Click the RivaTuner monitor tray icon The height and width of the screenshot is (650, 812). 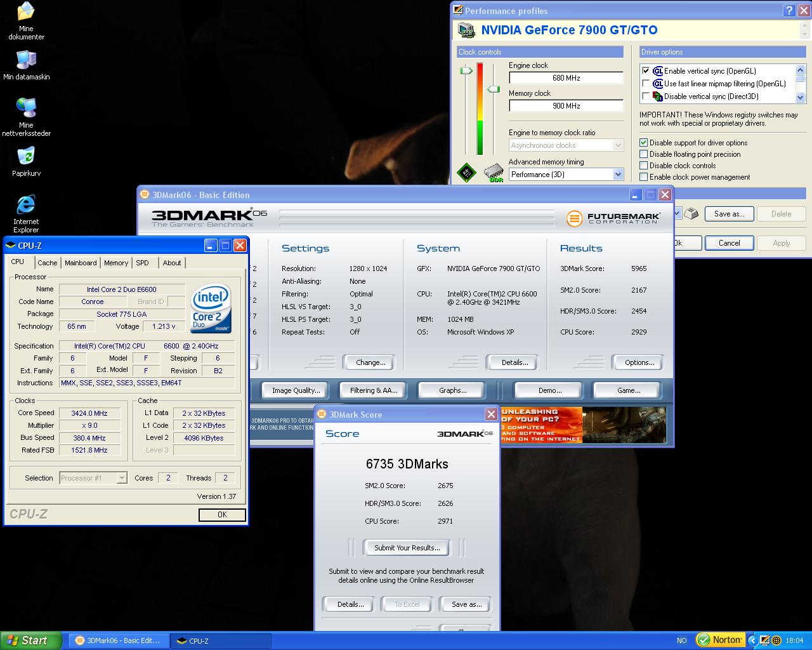point(765,640)
